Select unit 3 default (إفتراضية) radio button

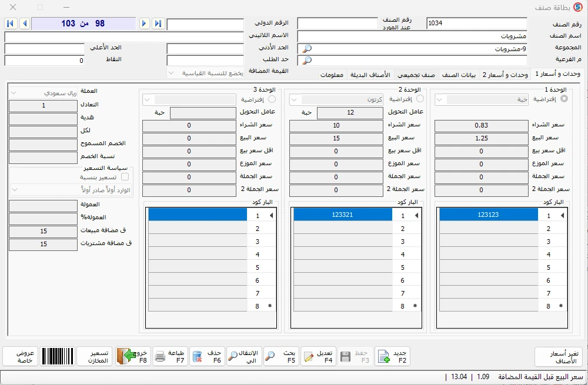272,99
